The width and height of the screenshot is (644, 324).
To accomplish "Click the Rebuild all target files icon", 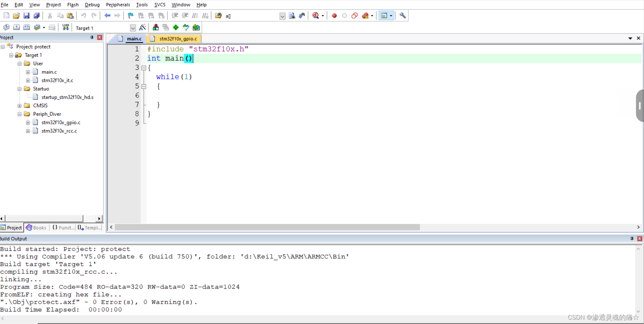I will click(x=27, y=27).
